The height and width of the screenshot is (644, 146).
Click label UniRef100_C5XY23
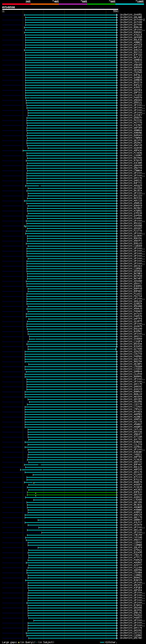[x=131, y=63]
